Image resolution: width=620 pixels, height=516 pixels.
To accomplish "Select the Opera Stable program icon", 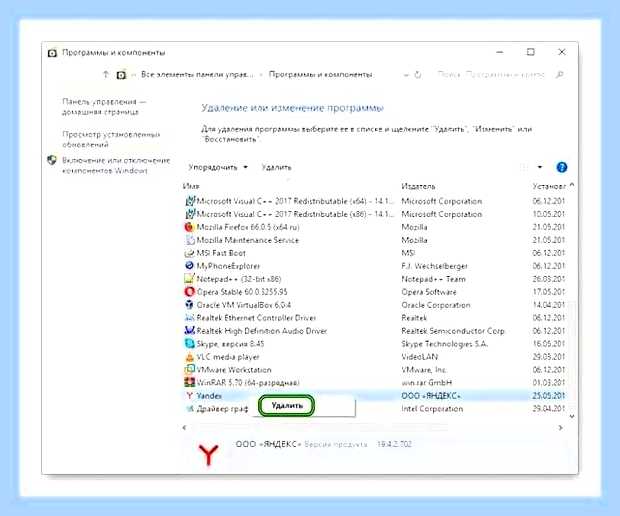I will (x=189, y=292).
